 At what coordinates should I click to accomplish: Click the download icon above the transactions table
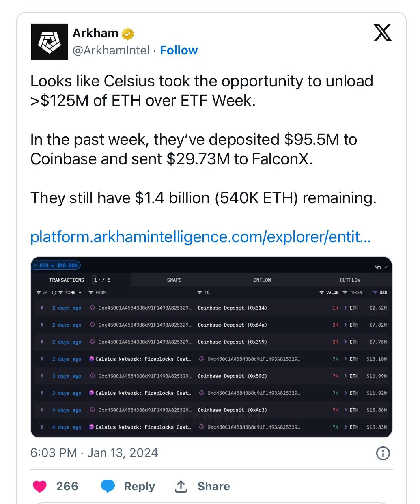pyautogui.click(x=386, y=267)
